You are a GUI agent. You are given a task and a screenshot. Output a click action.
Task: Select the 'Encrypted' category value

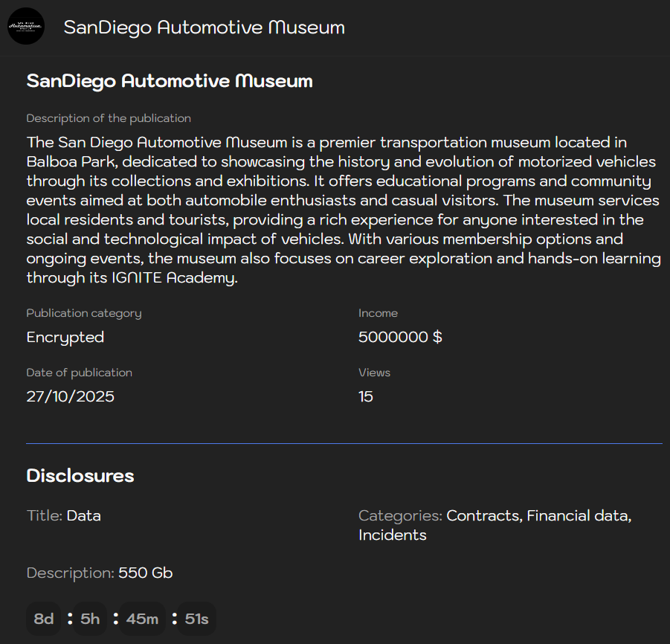point(65,337)
